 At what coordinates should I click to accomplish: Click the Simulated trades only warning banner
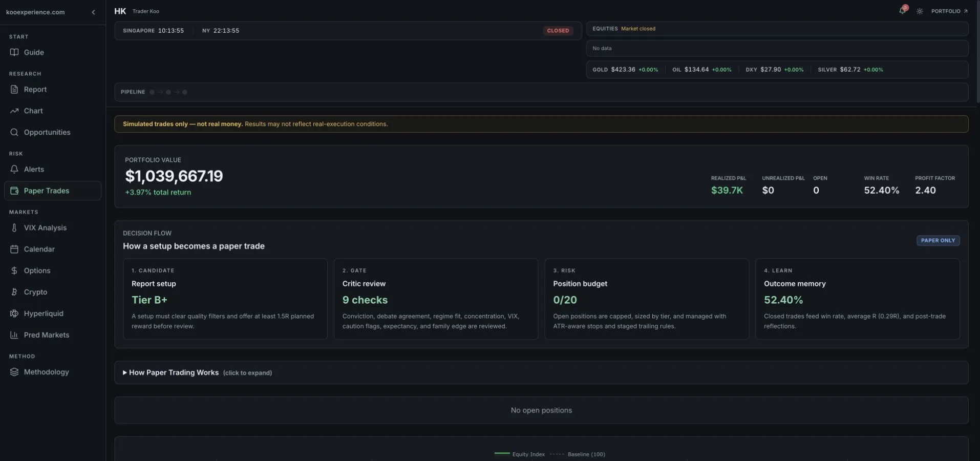coord(541,124)
